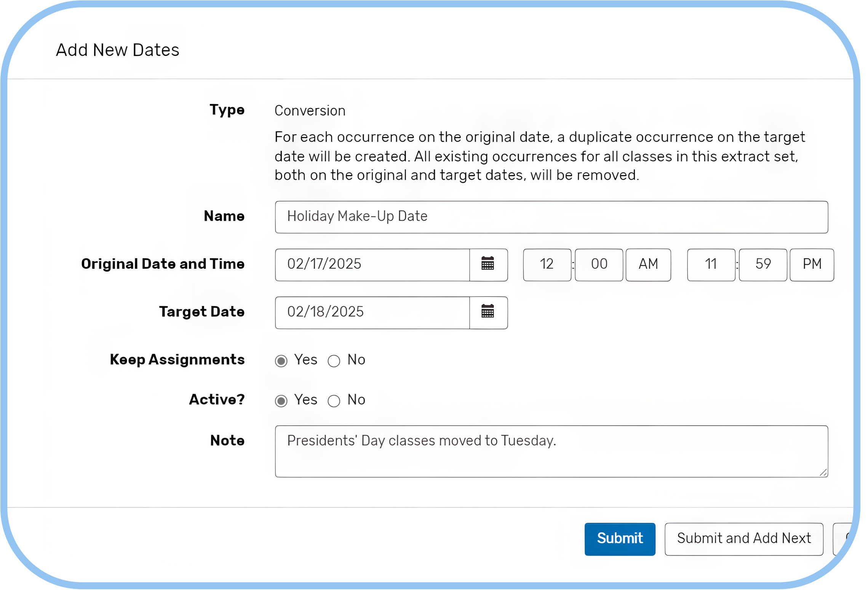Focus the Target Date text field
The height and width of the screenshot is (590, 868).
click(372, 313)
